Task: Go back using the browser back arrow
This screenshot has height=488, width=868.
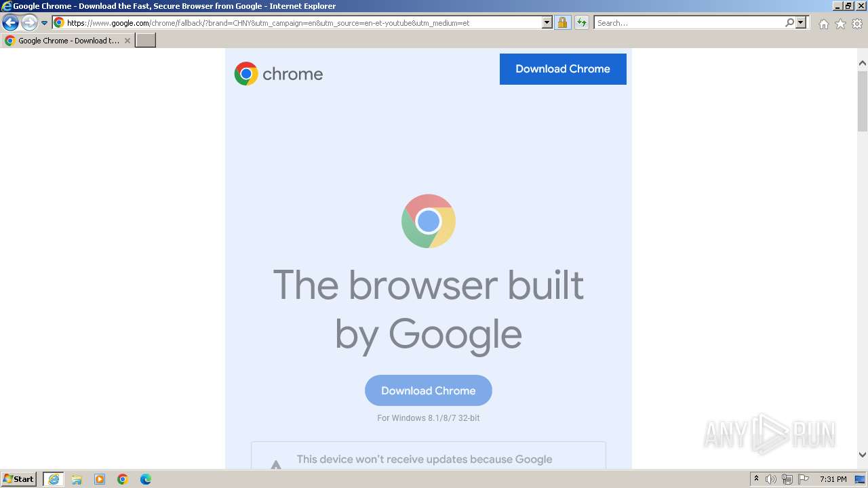Action: (10, 23)
